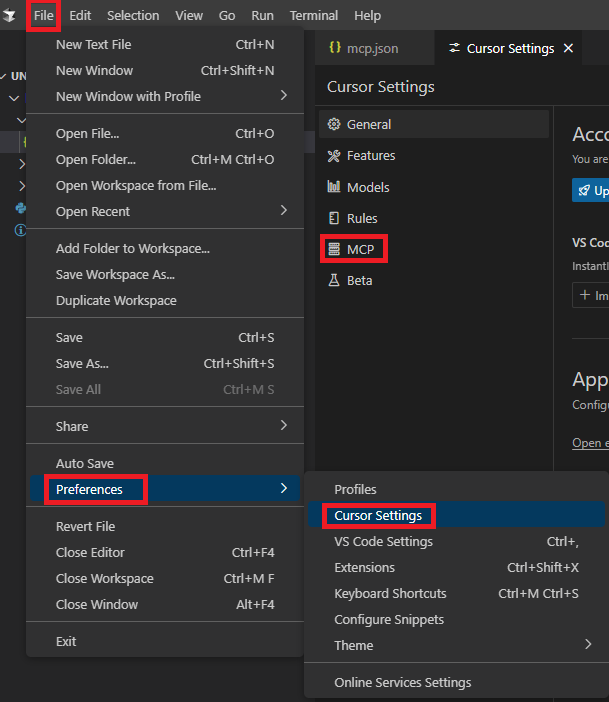609x702 pixels.
Task: Click the Beta flask icon
Action: tap(334, 280)
